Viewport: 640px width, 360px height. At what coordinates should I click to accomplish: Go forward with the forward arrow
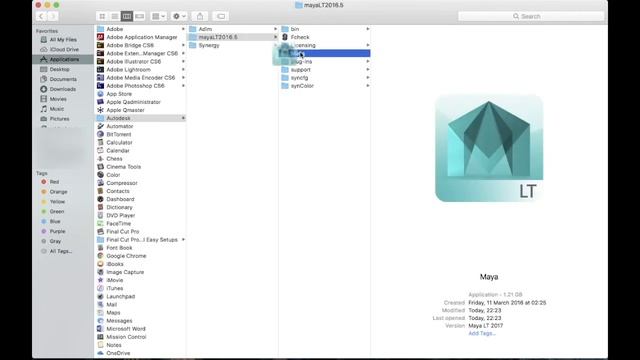coord(53,16)
